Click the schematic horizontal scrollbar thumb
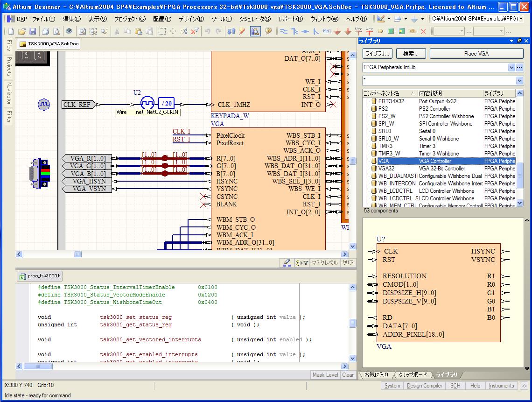This screenshot has height=402, width=532. pyautogui.click(x=77, y=254)
